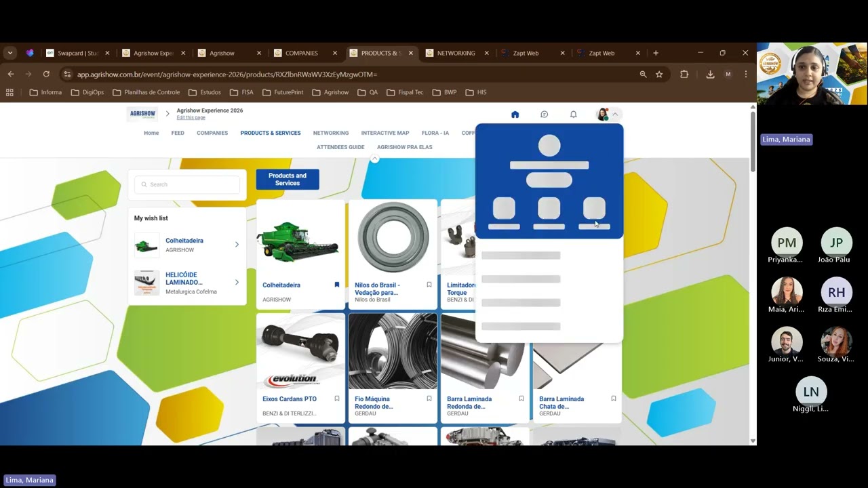The image size is (868, 488).
Task: Bookmark the Nilos do Brasil product
Action: point(429,285)
